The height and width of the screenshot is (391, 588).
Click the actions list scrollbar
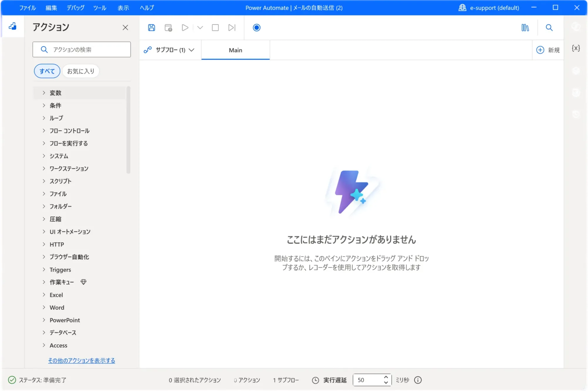pos(128,130)
